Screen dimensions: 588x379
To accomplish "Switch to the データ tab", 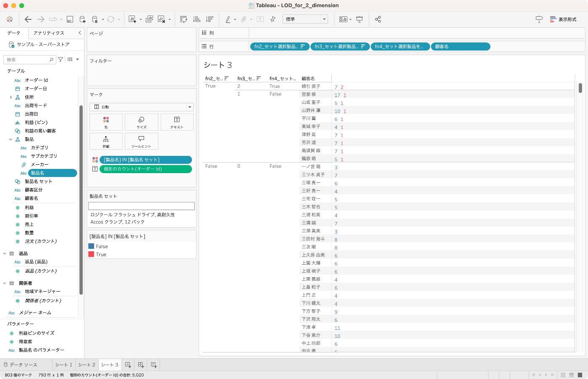I will tap(14, 33).
